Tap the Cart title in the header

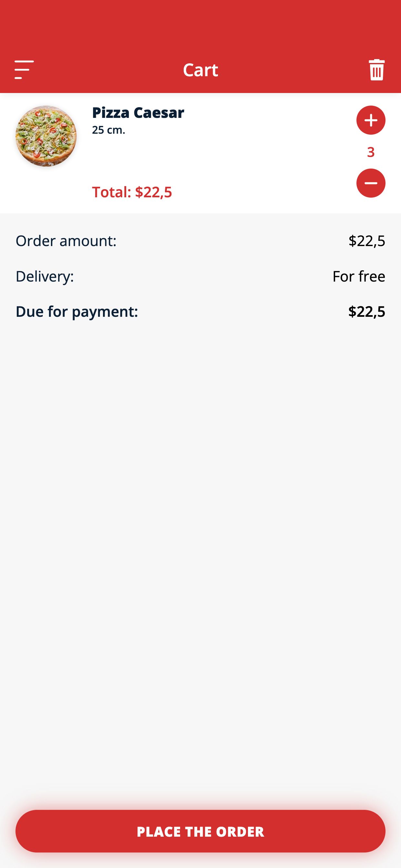[200, 70]
